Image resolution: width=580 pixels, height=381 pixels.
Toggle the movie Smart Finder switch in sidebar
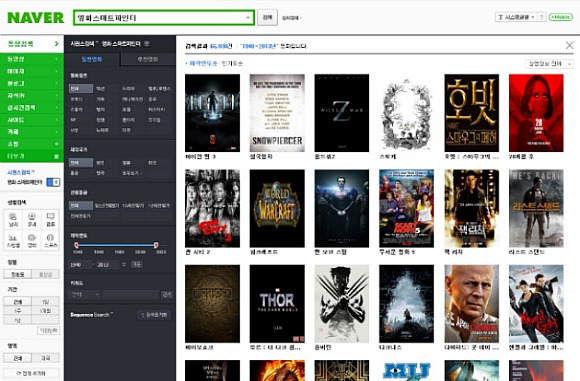click(x=53, y=182)
